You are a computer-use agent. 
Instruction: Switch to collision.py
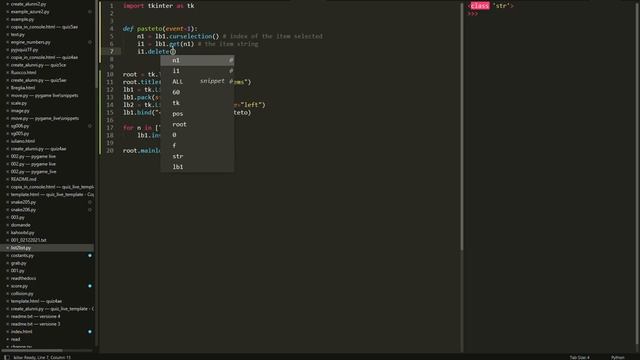(22, 293)
